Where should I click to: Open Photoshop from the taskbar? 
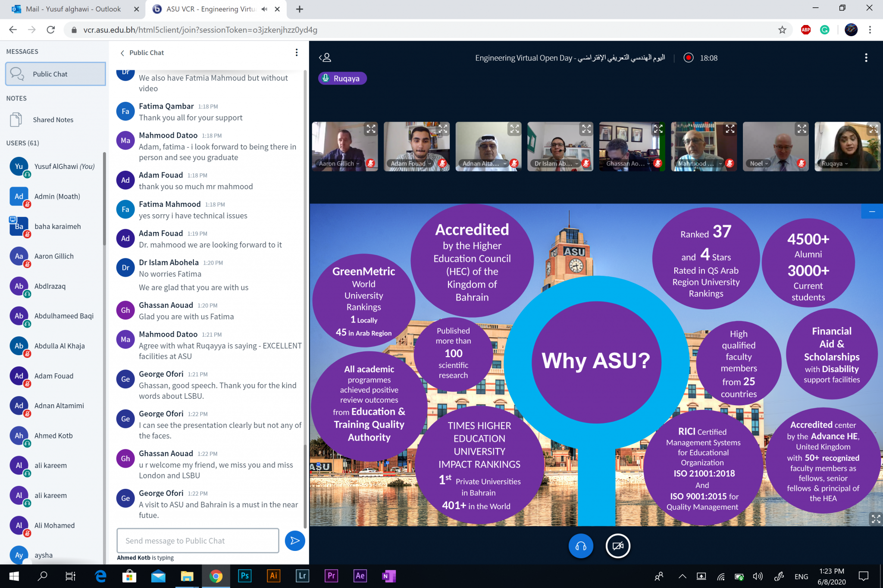point(245,576)
